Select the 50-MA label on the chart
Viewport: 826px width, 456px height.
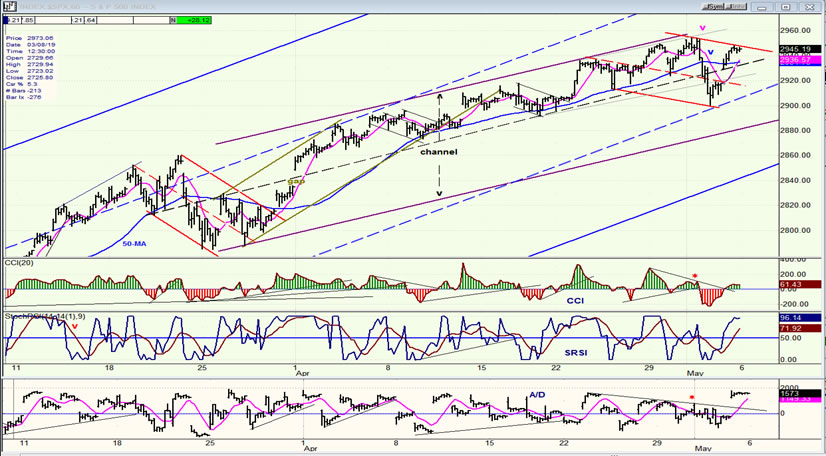pyautogui.click(x=134, y=244)
